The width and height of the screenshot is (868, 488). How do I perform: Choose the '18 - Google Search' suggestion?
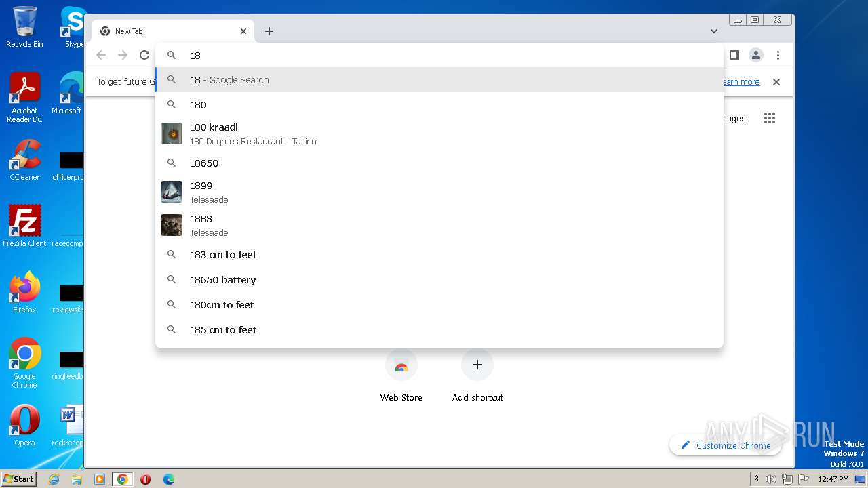(x=439, y=80)
